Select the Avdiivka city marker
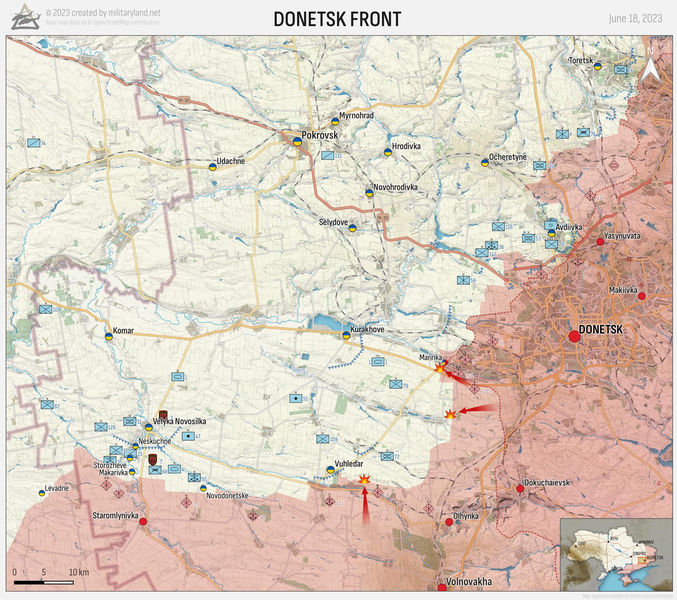The image size is (677, 600). point(552,228)
